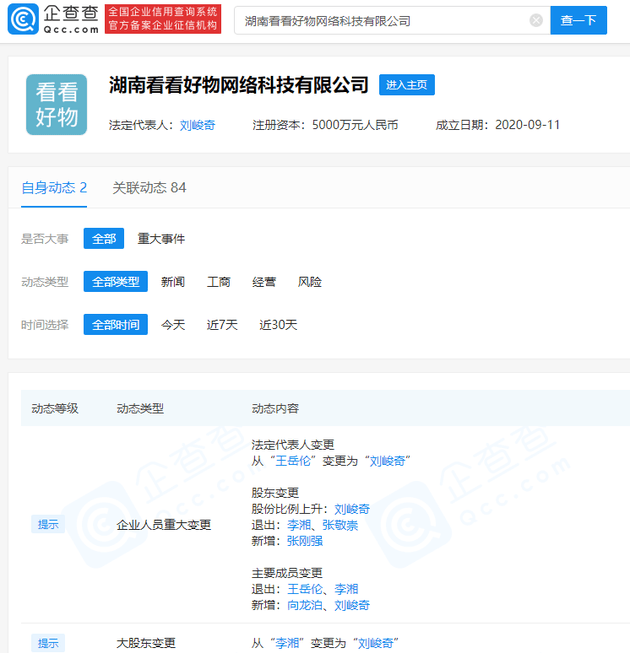Select 全部时间 time filter
Viewport: 630px width, 653px height.
tap(116, 324)
